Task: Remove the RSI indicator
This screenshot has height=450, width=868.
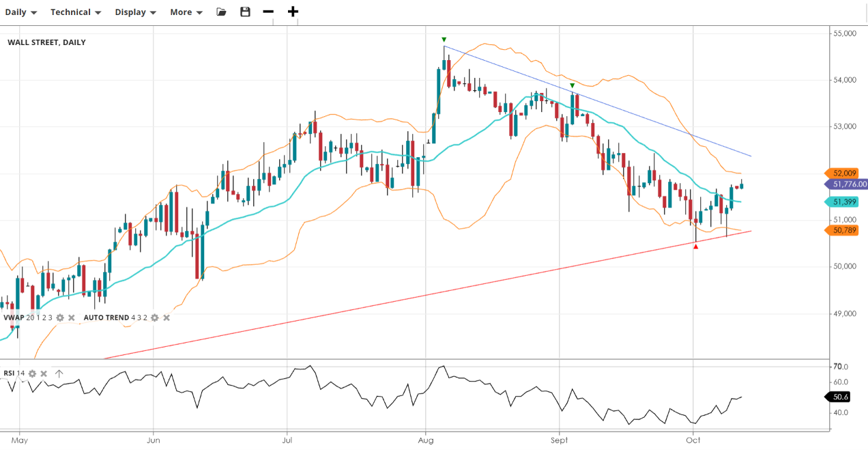Action: point(44,374)
